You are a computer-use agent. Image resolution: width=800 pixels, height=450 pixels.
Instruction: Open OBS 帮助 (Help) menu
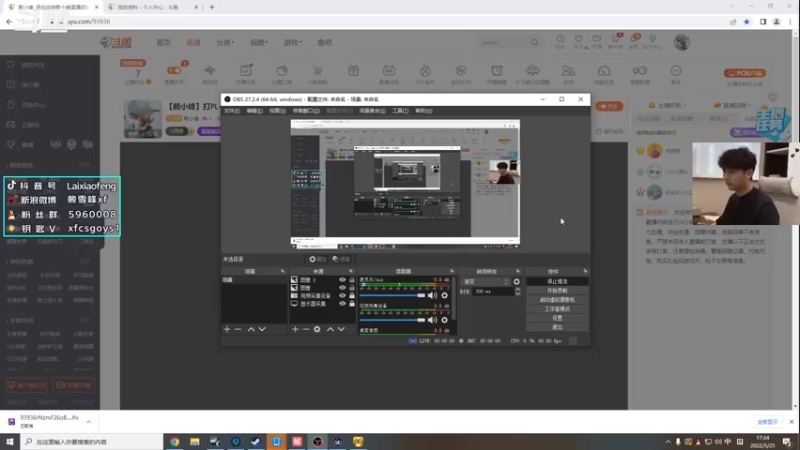point(423,111)
